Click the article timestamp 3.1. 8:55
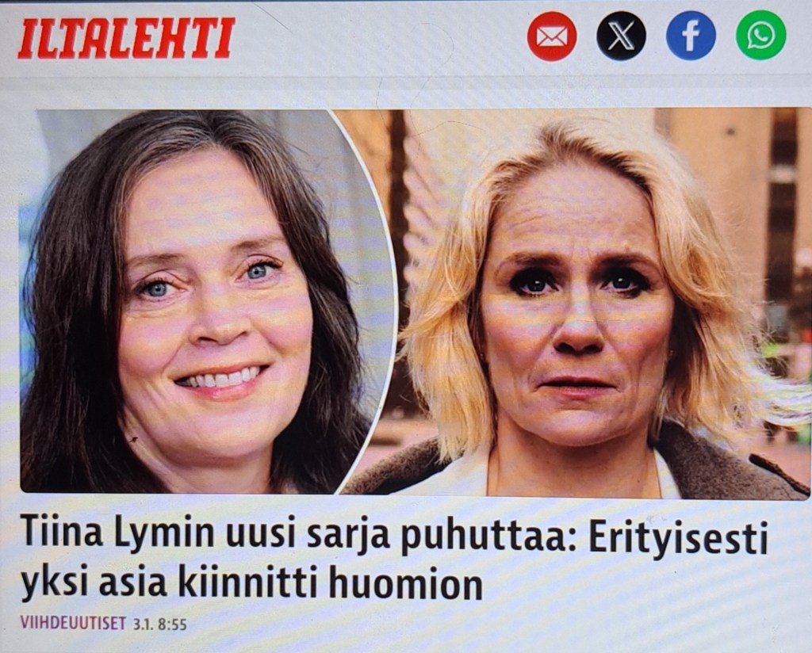 (159, 624)
